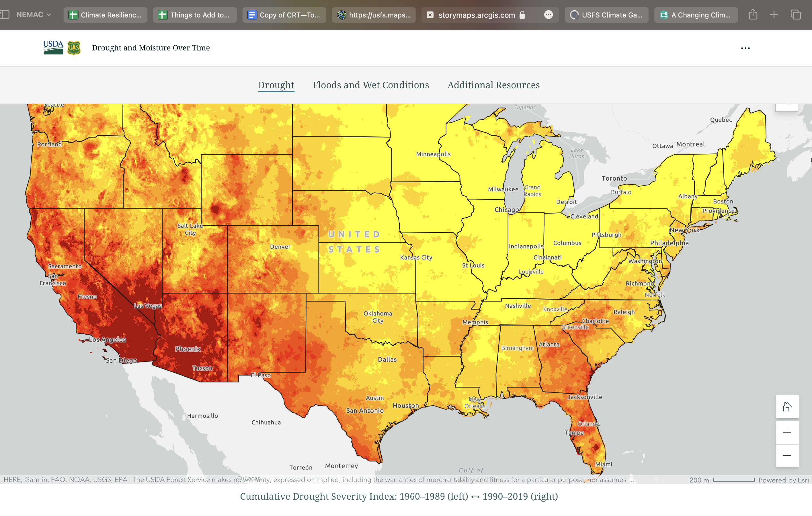Click the Miami label on the map
This screenshot has width=812, height=516.
(604, 464)
